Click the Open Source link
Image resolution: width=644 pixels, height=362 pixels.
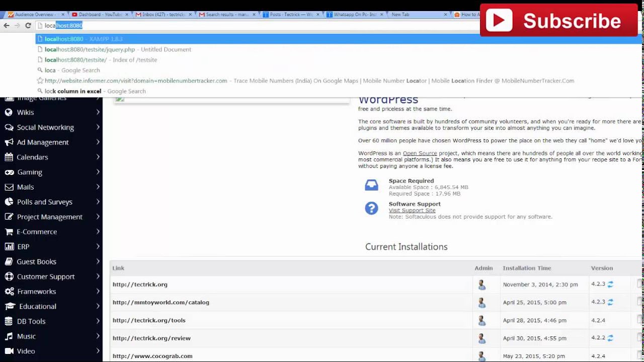(420, 153)
